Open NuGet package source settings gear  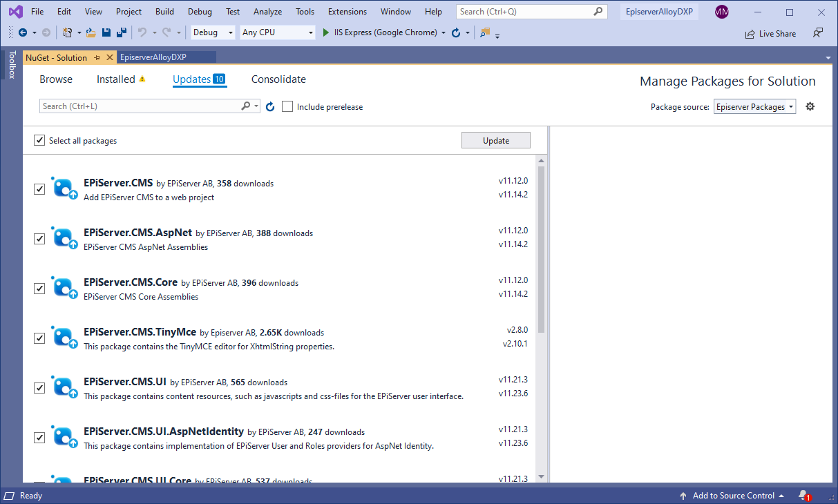click(810, 106)
